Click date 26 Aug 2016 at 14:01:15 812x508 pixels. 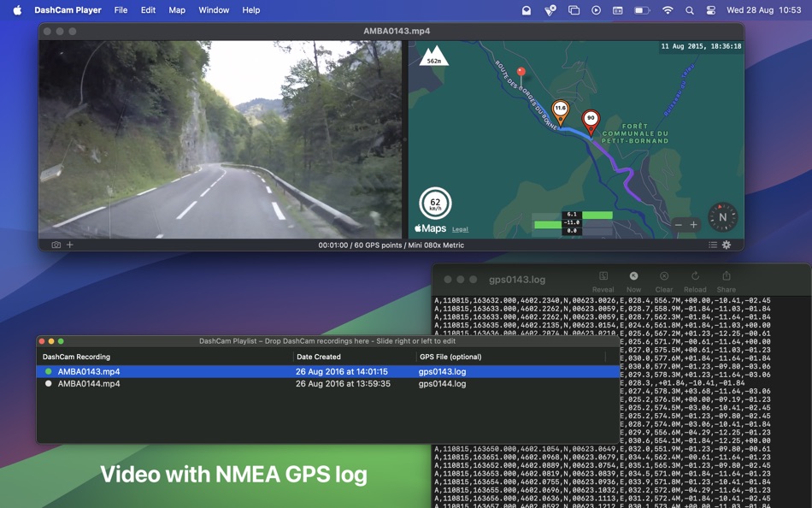[342, 372]
